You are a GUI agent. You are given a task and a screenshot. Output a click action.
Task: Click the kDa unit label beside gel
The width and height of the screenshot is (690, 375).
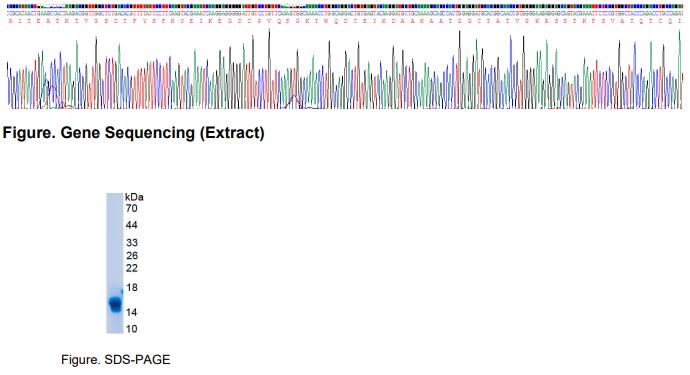click(134, 197)
